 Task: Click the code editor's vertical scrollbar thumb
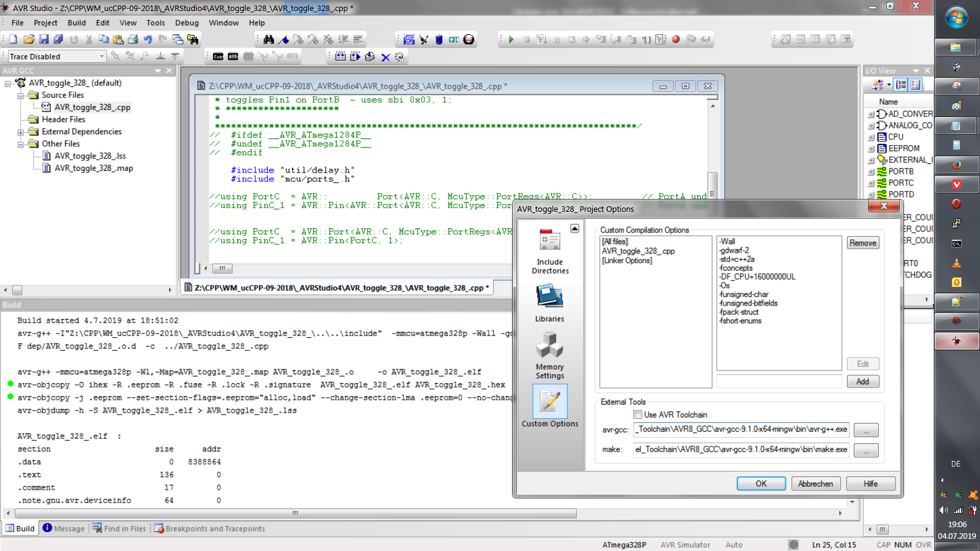coord(712,186)
